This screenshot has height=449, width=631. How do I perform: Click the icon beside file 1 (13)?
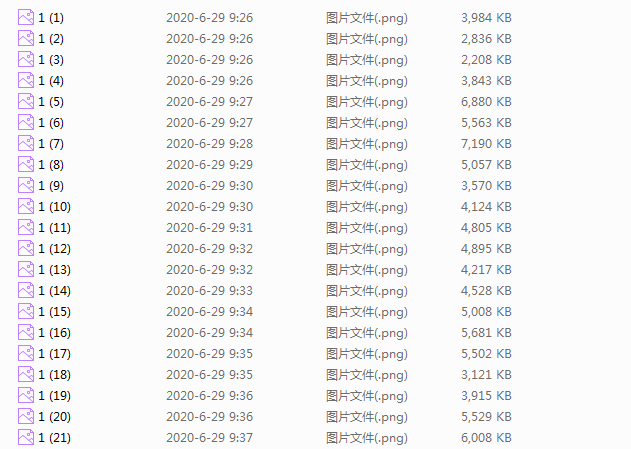(x=26, y=269)
